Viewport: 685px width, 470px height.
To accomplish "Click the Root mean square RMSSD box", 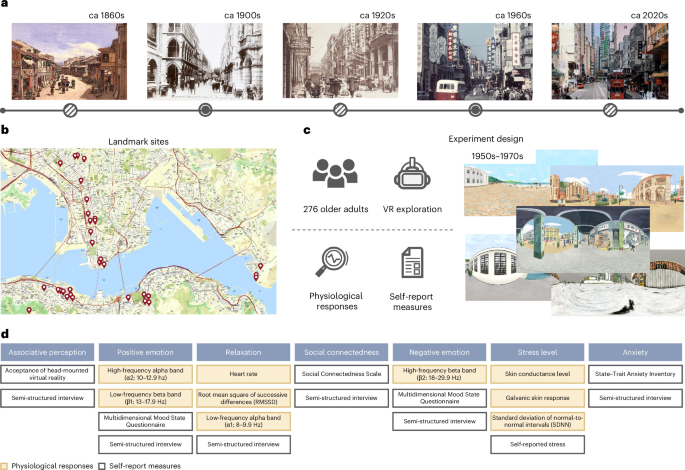I will 243,398.
